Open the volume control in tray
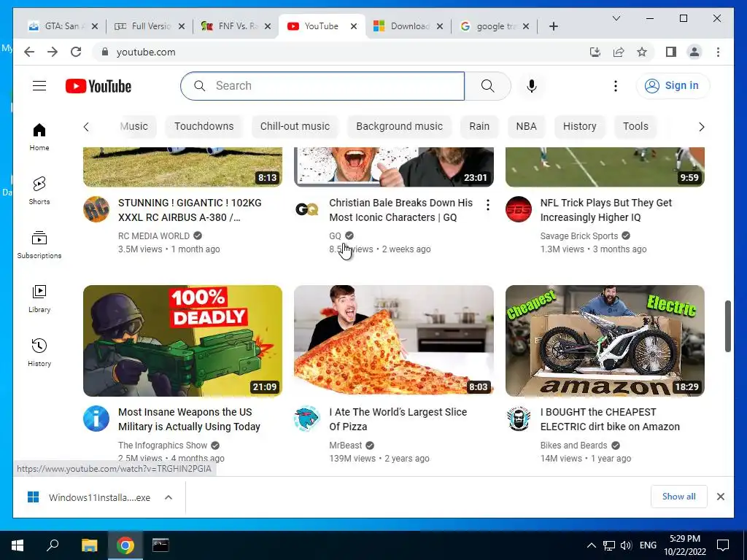 point(626,545)
